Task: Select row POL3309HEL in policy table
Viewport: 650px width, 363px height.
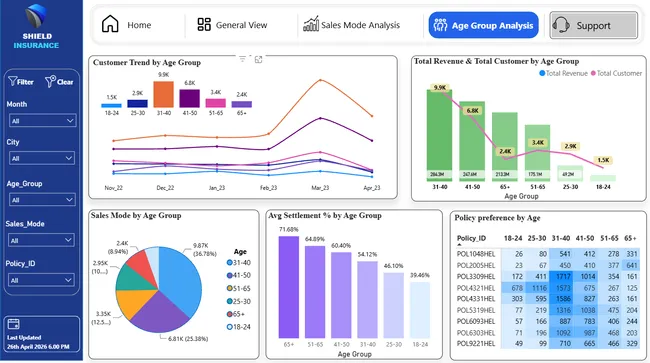Action: pos(548,276)
